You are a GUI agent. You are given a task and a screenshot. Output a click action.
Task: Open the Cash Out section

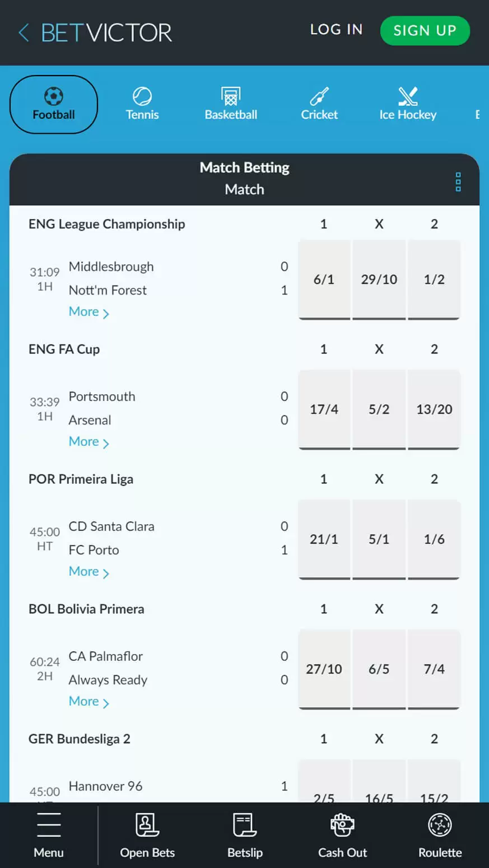pyautogui.click(x=342, y=835)
